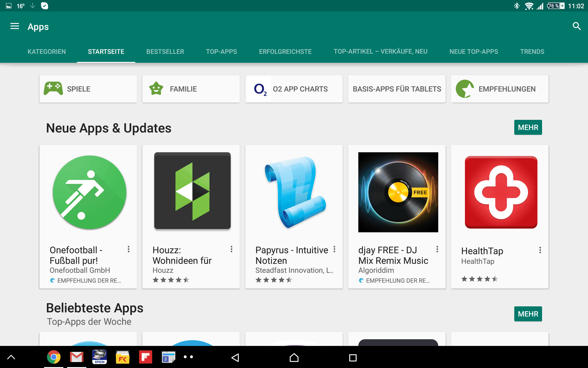Tap the 76% battery indicator
Viewport: 588px width, 368px height.
pos(556,6)
